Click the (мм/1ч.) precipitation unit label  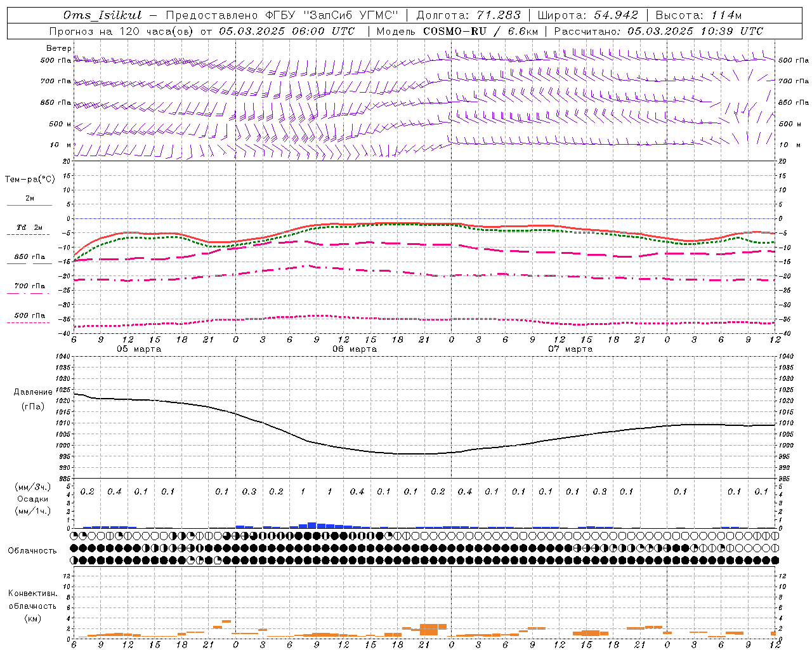click(x=32, y=511)
